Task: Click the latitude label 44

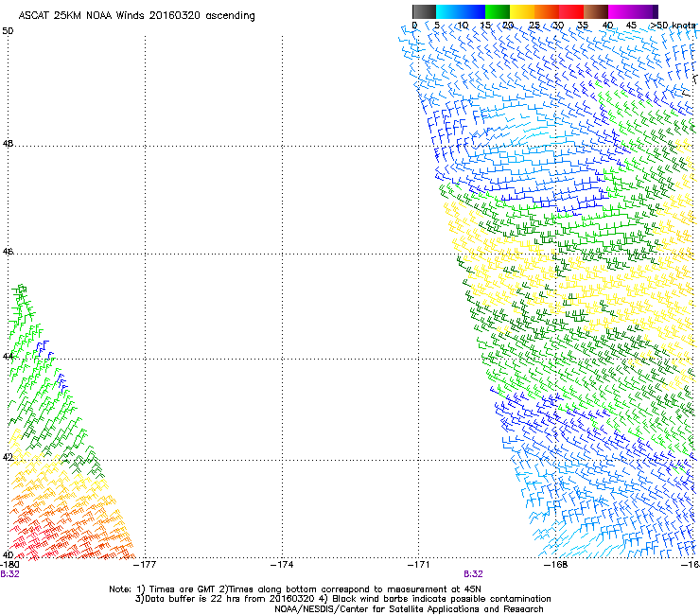Action: coord(8,357)
